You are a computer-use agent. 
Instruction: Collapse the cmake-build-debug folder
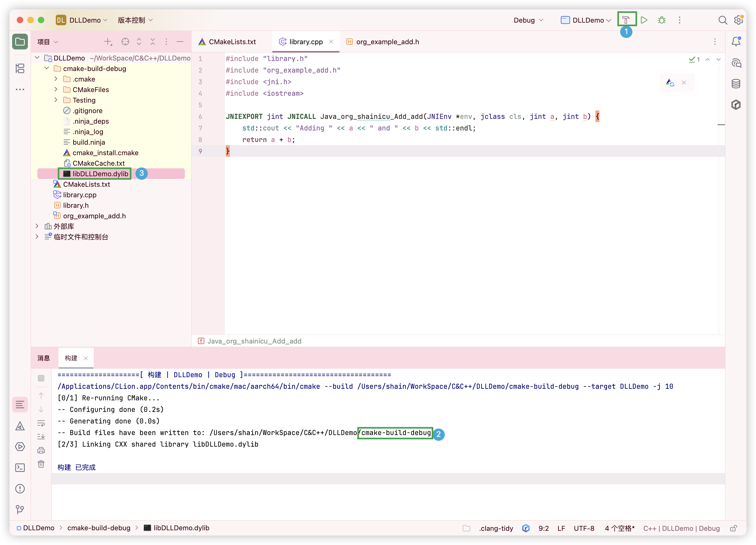[x=47, y=68]
